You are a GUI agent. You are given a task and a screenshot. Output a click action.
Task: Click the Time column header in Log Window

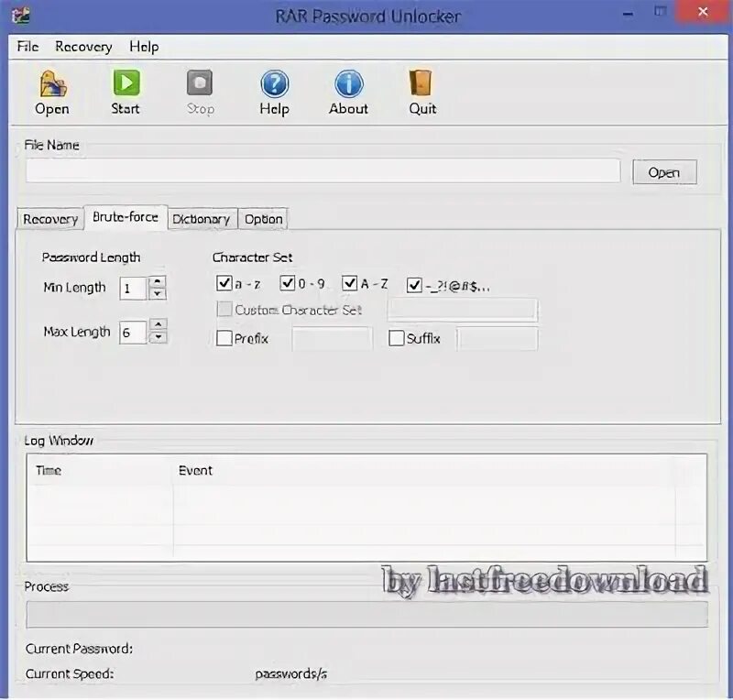click(x=49, y=470)
